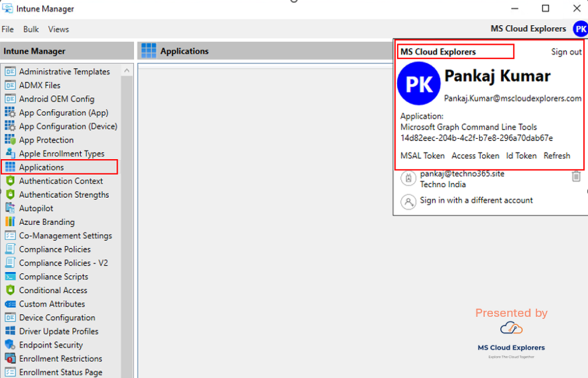Open Co-Management Settings
Image resolution: width=588 pixels, height=378 pixels.
65,236
